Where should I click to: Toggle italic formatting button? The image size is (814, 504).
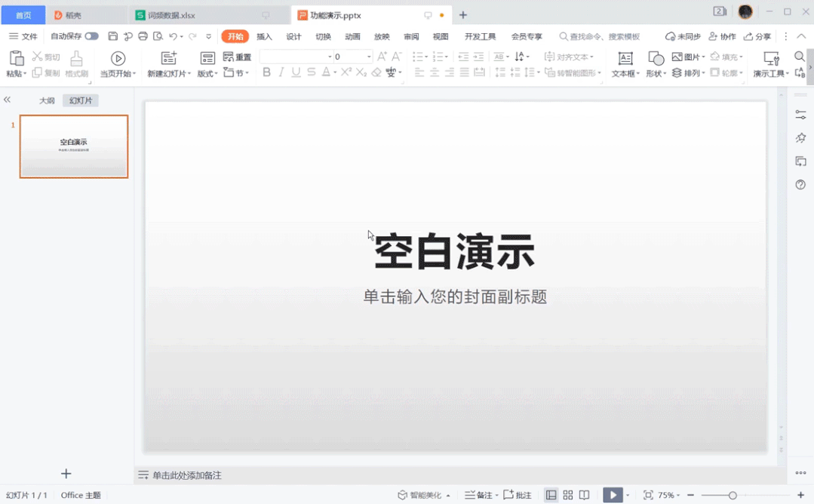(x=281, y=72)
